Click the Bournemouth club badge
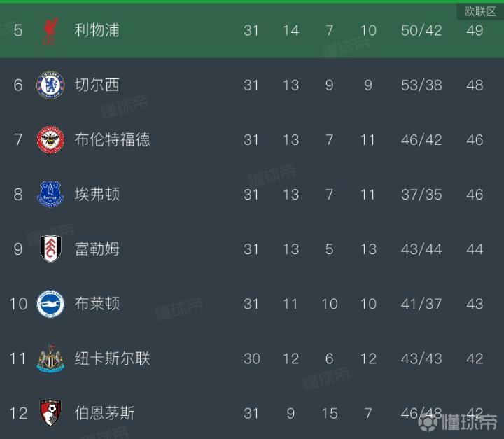 [x=50, y=413]
